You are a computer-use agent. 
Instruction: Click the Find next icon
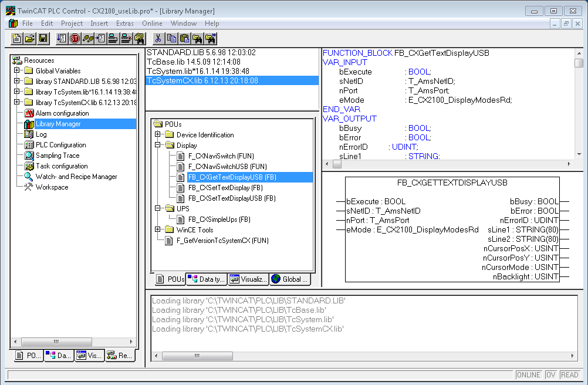tap(210, 38)
